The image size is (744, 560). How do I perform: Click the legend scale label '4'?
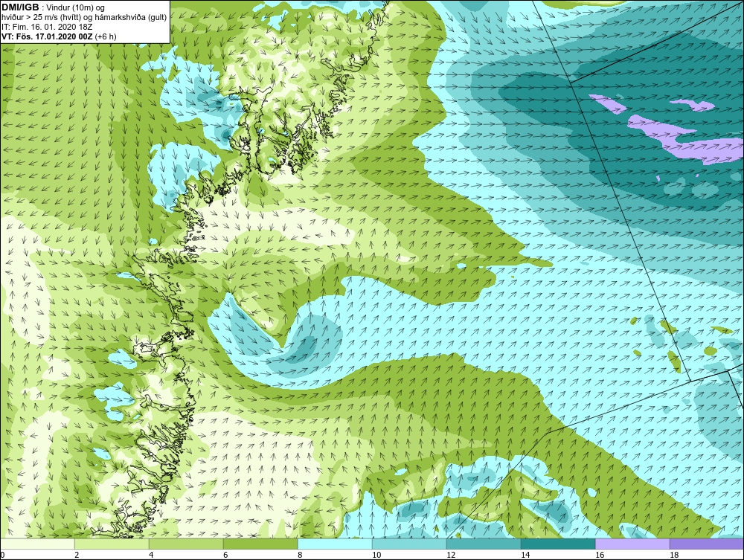click(x=151, y=555)
